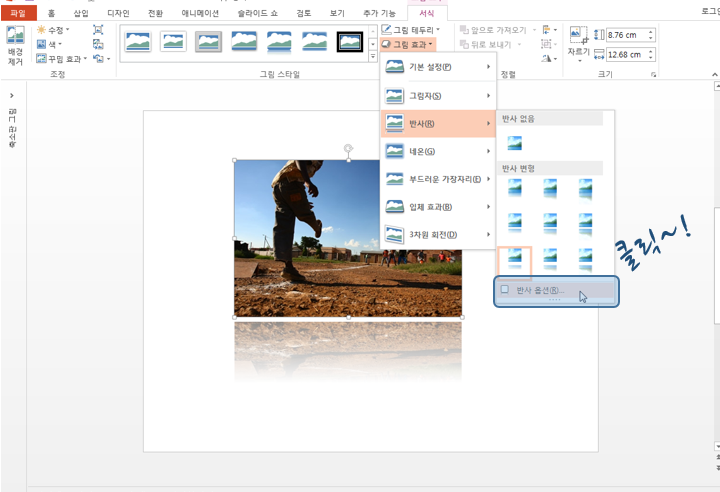720x492 pixels.
Task: Open the 기본 설정(P) preset submenu
Action: (438, 67)
